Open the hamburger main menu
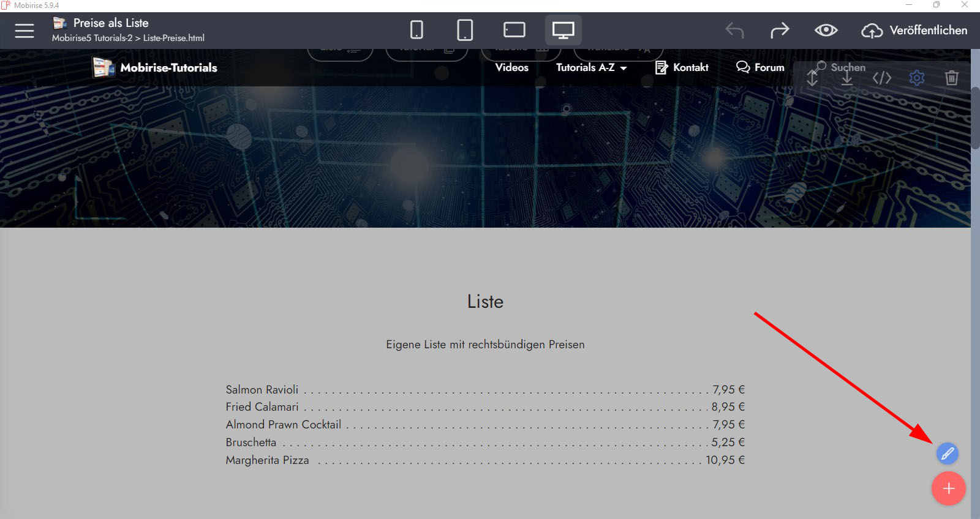Viewport: 980px width, 519px height. [24, 31]
